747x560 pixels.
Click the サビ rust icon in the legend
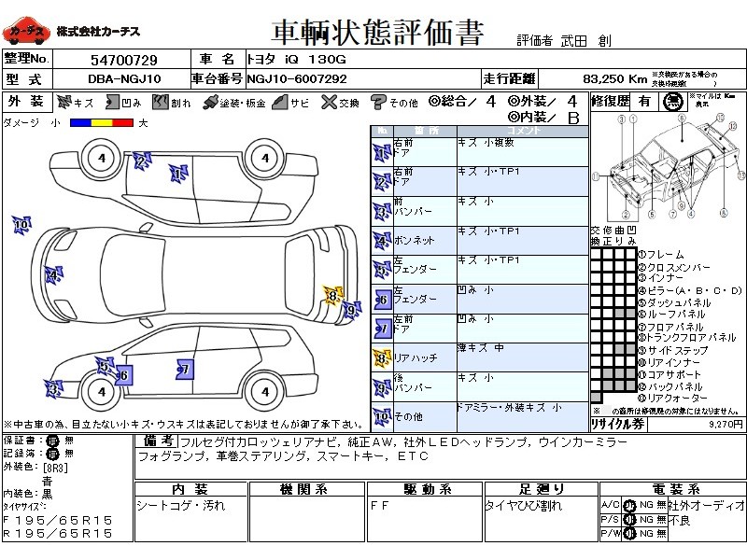280,102
